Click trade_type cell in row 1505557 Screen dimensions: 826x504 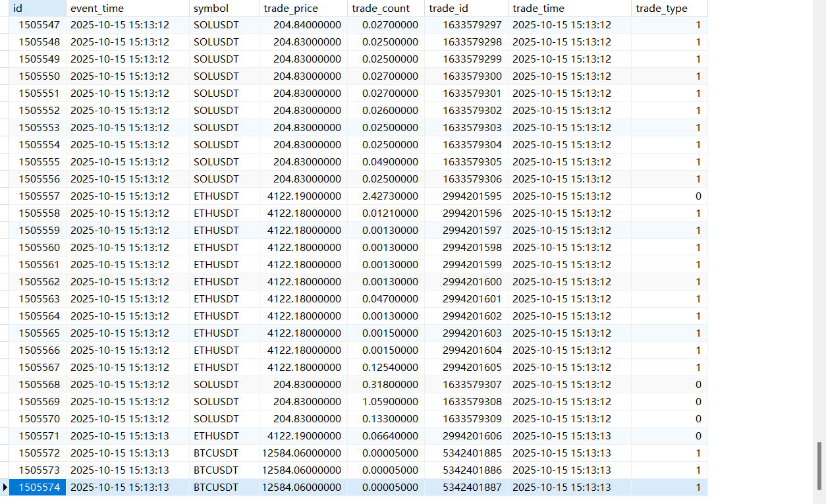click(x=669, y=196)
